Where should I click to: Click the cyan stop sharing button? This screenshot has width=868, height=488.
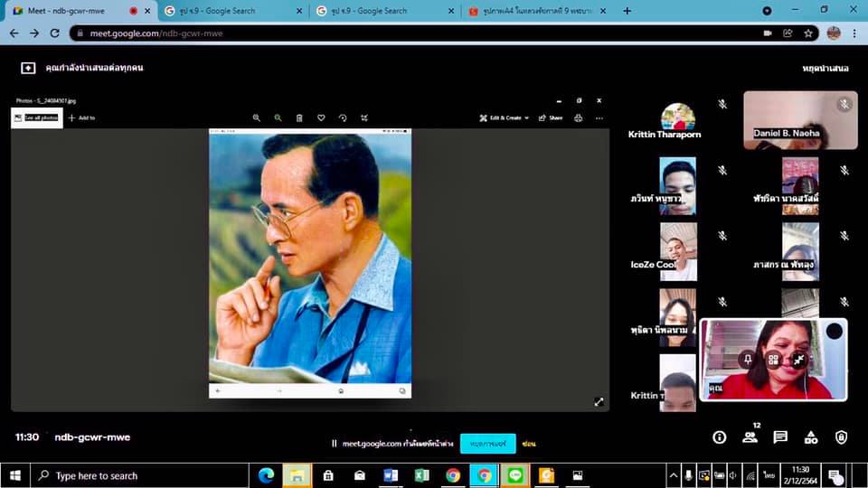pyautogui.click(x=487, y=444)
